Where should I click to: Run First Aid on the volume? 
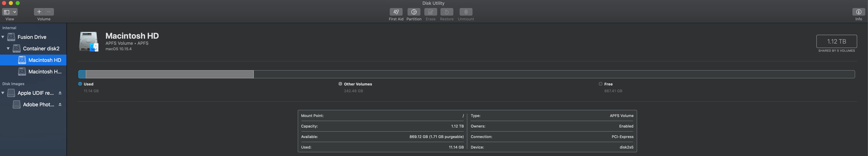pyautogui.click(x=396, y=12)
